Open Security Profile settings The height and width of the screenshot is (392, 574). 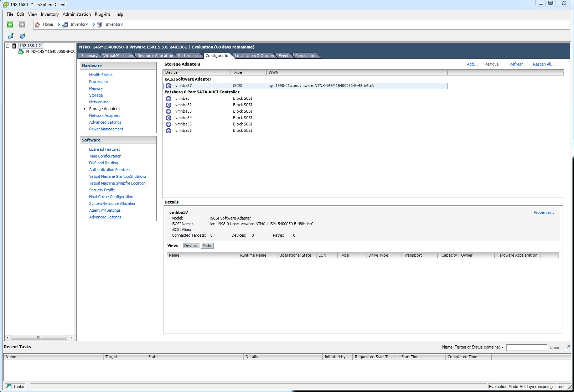pos(102,190)
